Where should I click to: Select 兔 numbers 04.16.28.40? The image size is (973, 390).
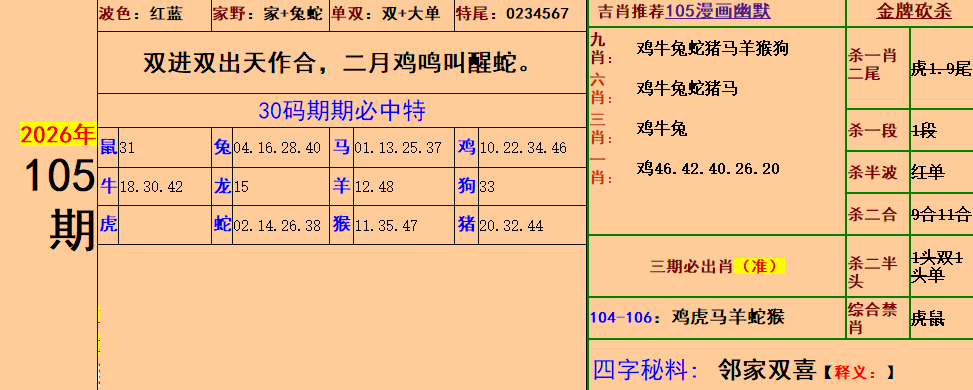pos(277,148)
